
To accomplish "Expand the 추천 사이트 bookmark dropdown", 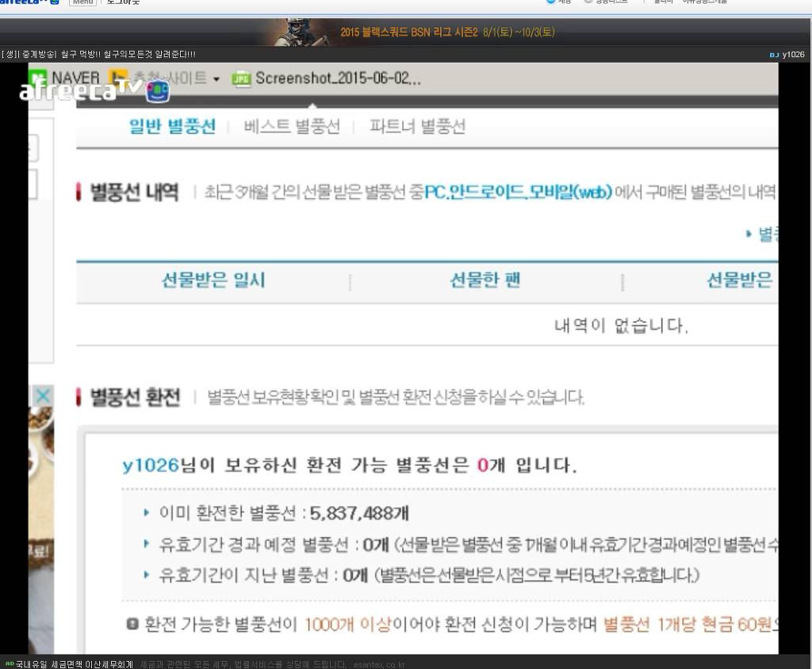I will [x=216, y=79].
